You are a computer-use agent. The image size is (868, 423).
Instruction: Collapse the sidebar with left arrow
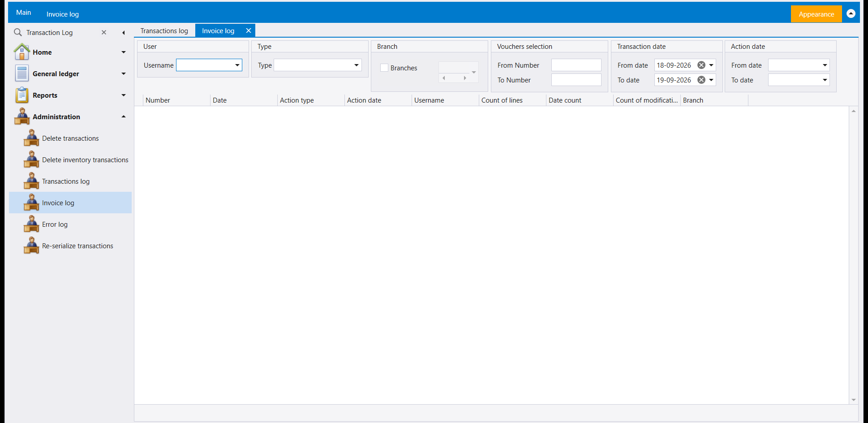123,33
